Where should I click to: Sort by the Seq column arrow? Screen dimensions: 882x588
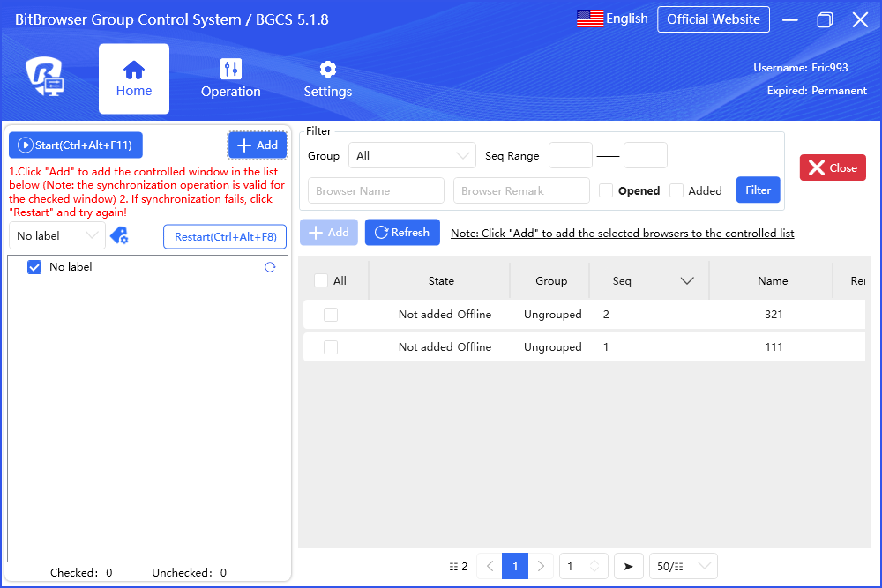click(x=687, y=280)
